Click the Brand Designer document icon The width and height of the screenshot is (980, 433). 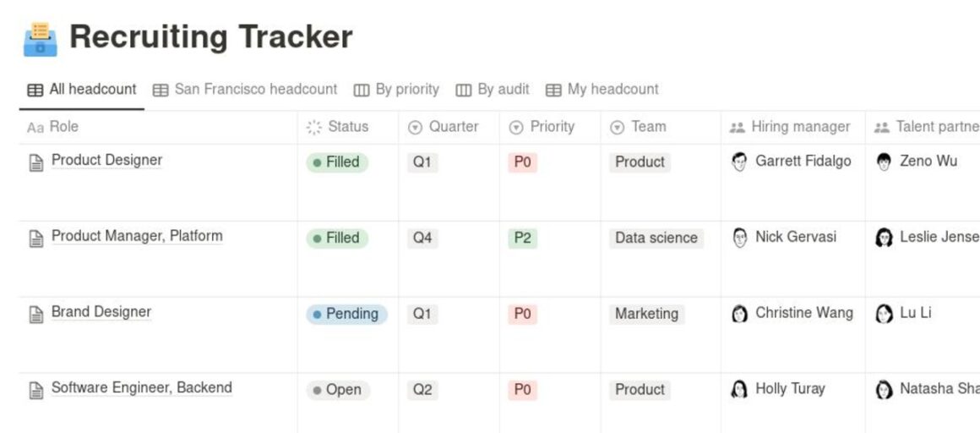click(35, 314)
